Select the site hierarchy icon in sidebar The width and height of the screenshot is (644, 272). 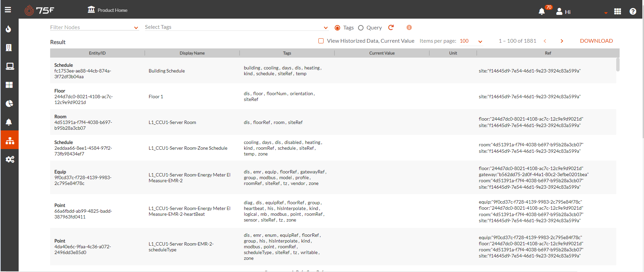(9, 140)
